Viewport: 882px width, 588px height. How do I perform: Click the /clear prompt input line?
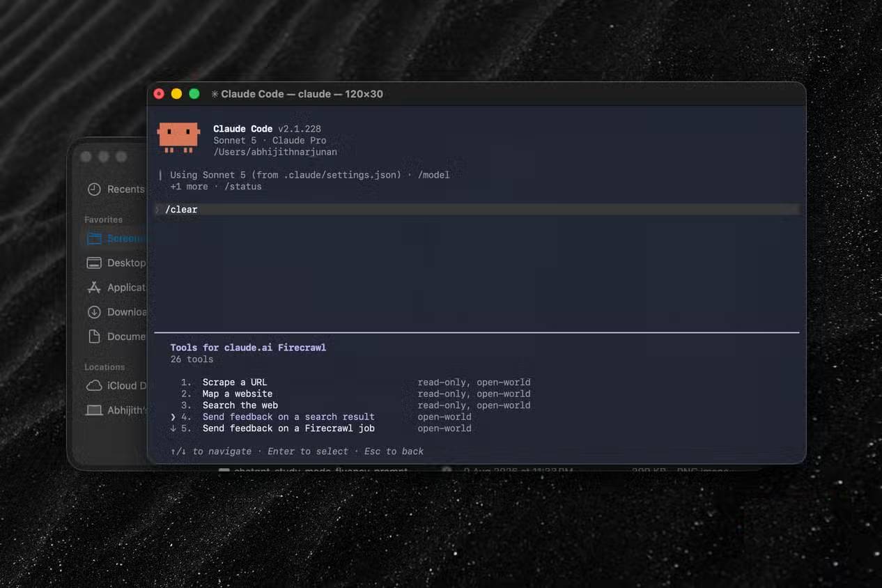pos(477,210)
